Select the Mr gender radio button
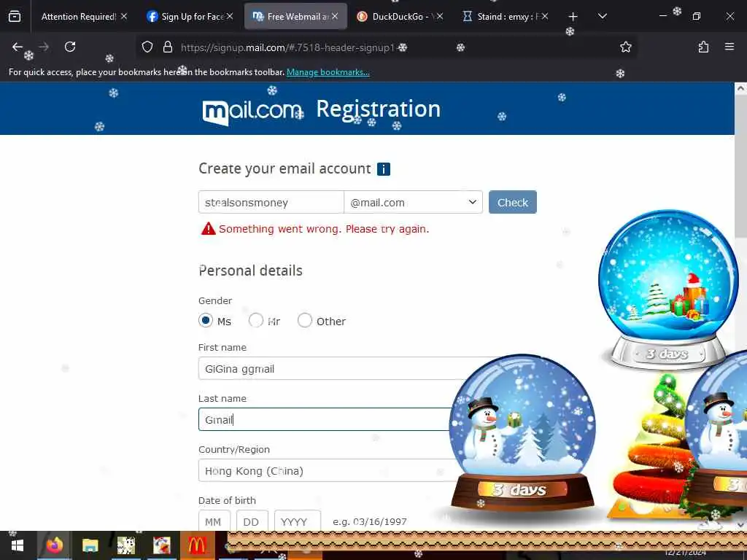 (x=256, y=321)
